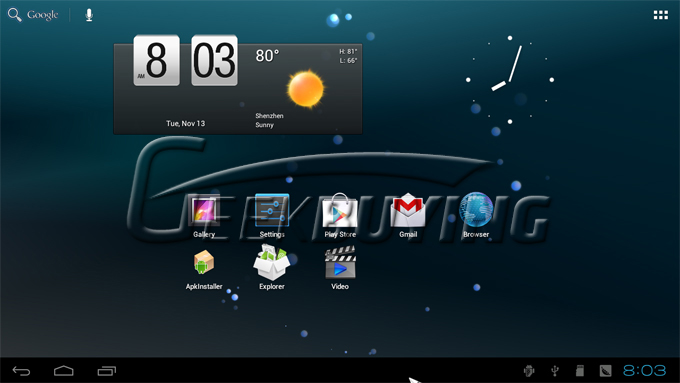
Task: Launch the Play Store
Action: tap(340, 216)
